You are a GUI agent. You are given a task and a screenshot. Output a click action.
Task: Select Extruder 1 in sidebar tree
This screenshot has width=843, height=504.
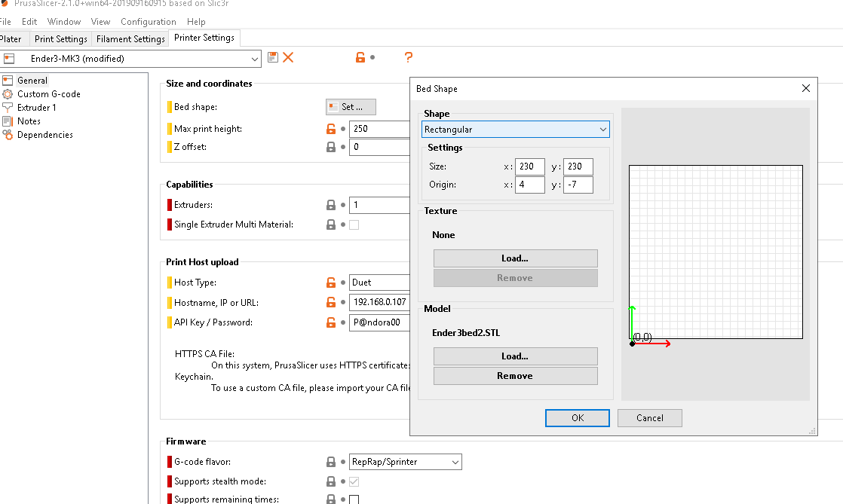coord(36,108)
